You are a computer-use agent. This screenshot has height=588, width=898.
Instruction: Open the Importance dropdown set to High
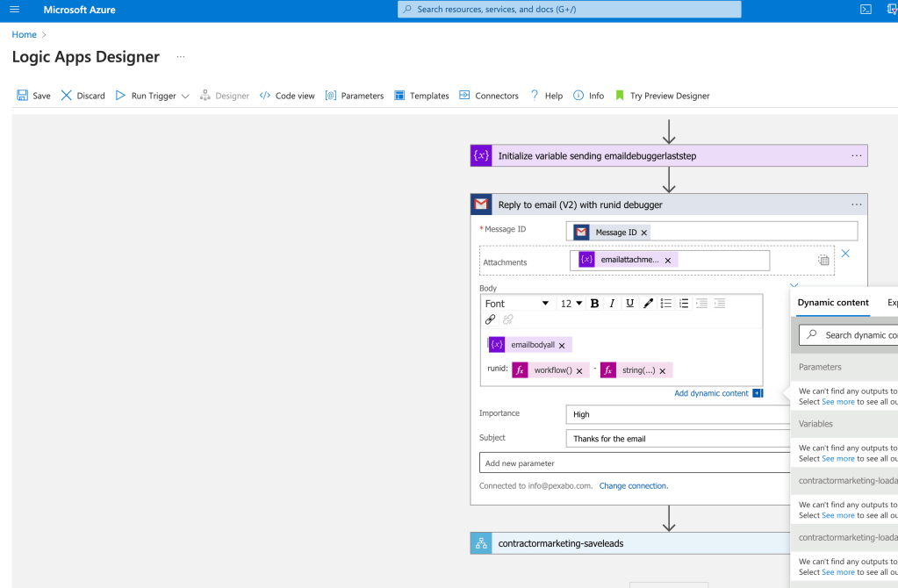[x=678, y=414]
